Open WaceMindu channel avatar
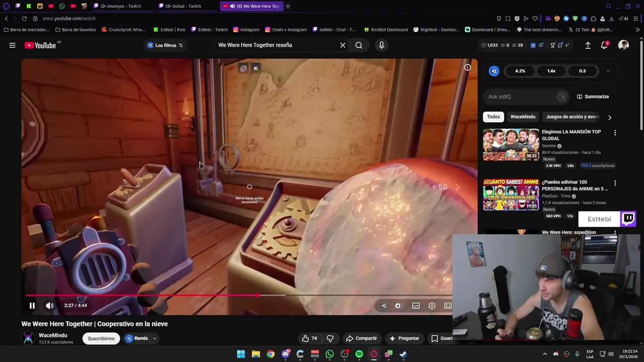Image resolution: width=644 pixels, height=362 pixels. coord(28,338)
